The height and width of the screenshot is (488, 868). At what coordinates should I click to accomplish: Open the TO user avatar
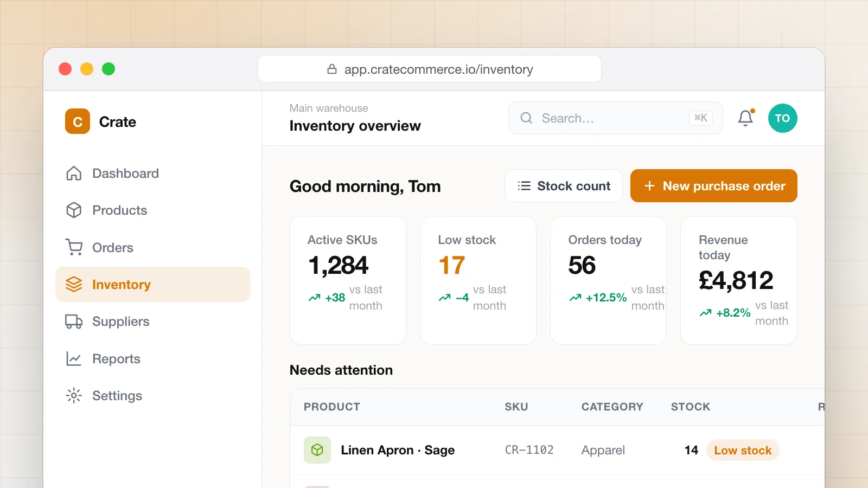click(x=782, y=118)
